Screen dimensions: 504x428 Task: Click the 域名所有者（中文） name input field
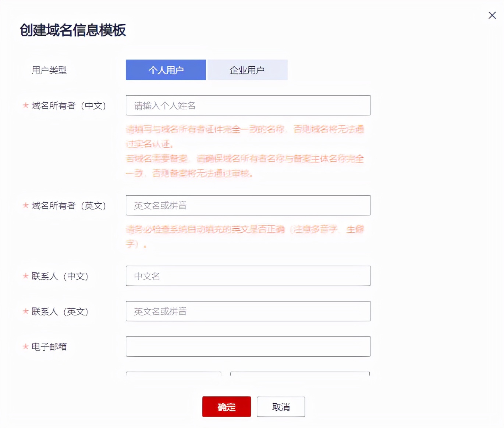(248, 106)
